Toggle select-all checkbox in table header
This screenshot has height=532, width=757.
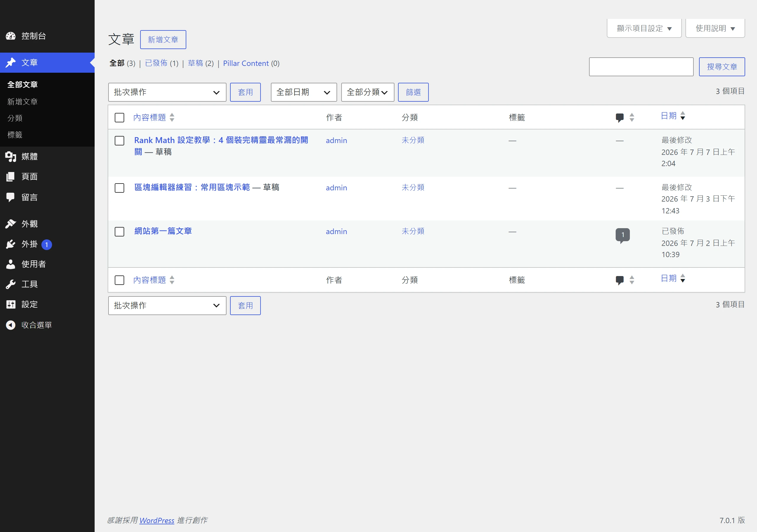click(119, 118)
